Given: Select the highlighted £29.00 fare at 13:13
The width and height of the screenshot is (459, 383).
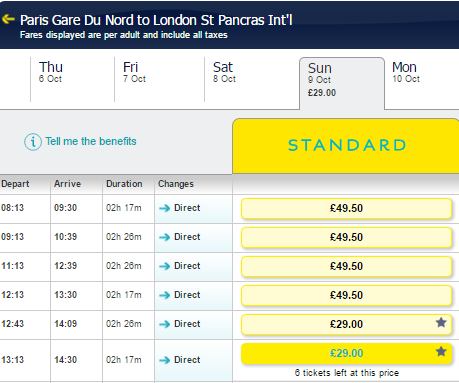Looking at the screenshot, I should tap(346, 353).
